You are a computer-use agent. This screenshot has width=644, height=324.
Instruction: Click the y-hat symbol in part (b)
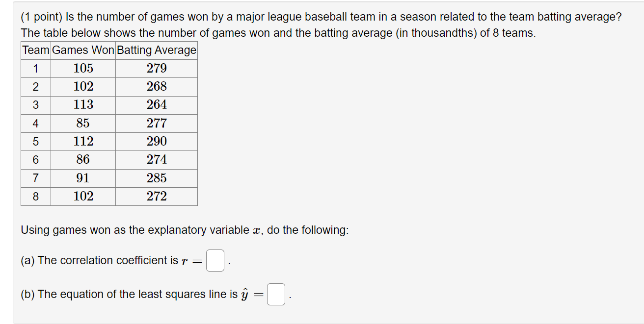[244, 293]
